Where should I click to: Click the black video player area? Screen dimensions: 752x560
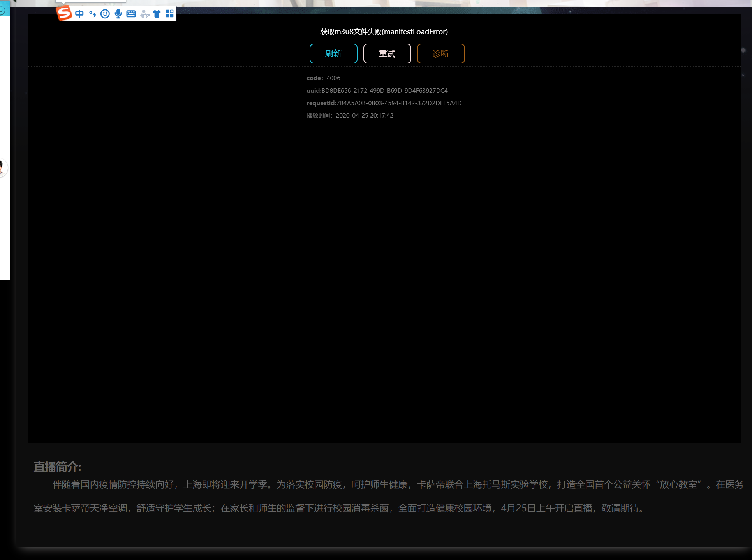[x=384, y=273]
